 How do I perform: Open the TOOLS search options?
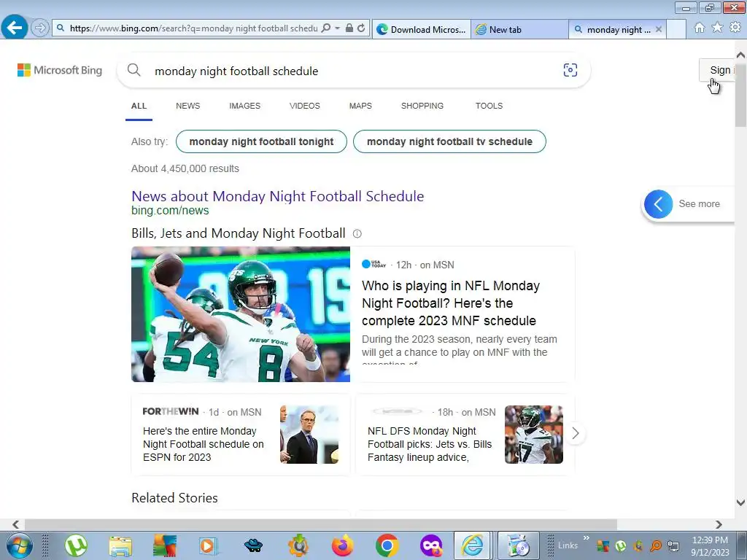pyautogui.click(x=489, y=106)
